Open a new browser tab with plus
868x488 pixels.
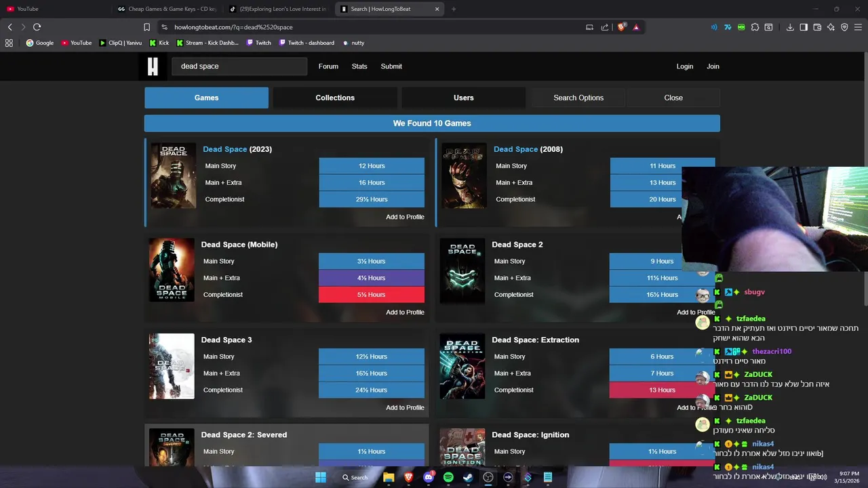point(454,9)
